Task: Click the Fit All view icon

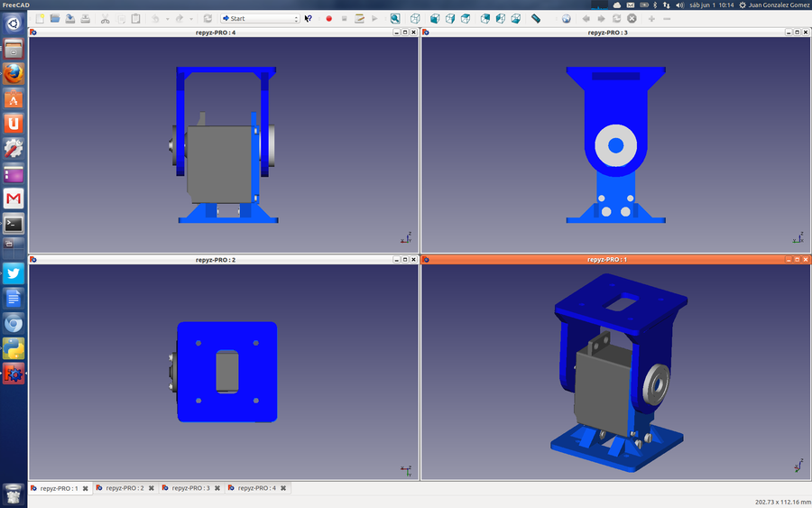Action: pyautogui.click(x=395, y=18)
